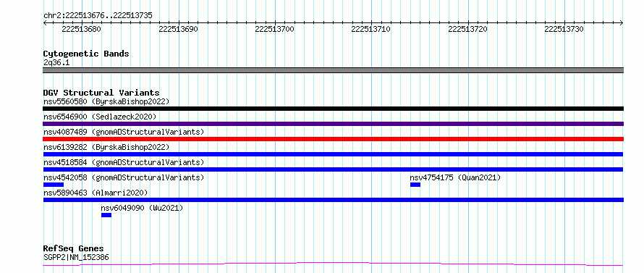The height and width of the screenshot is (273, 644).
Task: Click the 2q36.1 band label
Action: click(x=56, y=63)
